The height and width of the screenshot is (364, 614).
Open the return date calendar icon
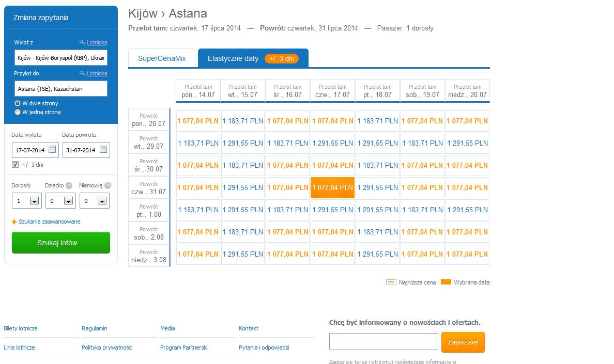103,149
